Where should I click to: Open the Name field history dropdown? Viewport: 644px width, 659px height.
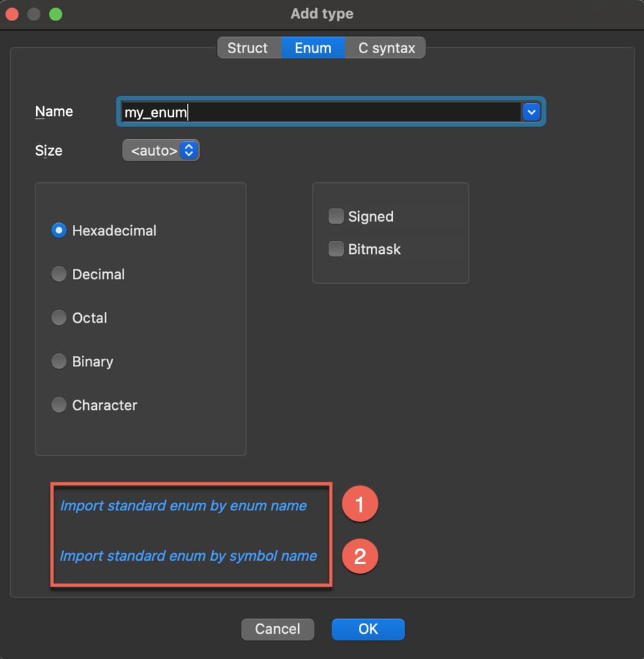[x=531, y=111]
